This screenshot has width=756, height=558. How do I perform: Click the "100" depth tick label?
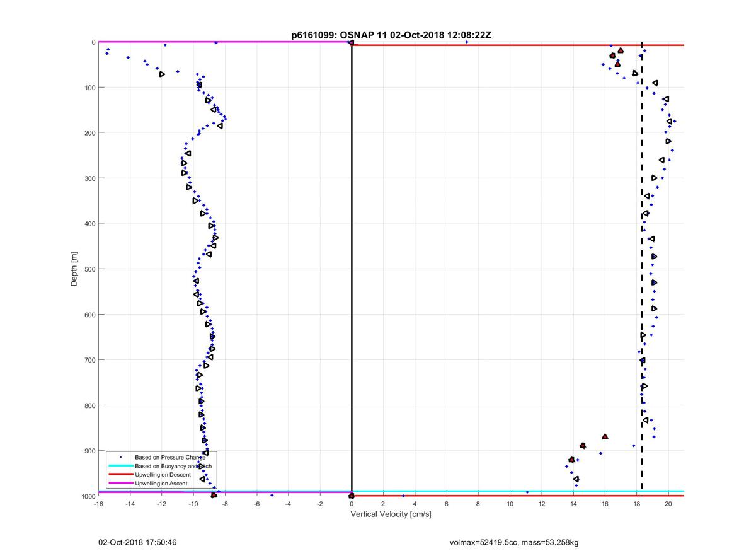click(89, 87)
